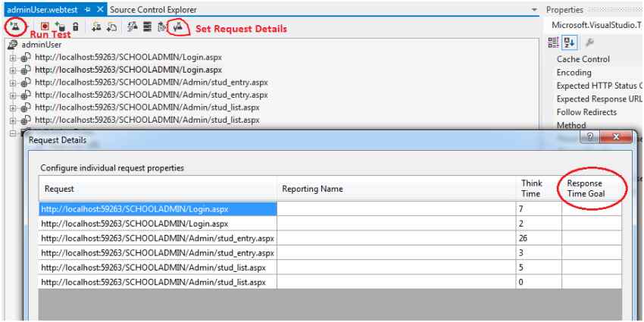
Task: Click the red Add Recording icon
Action: tap(45, 27)
